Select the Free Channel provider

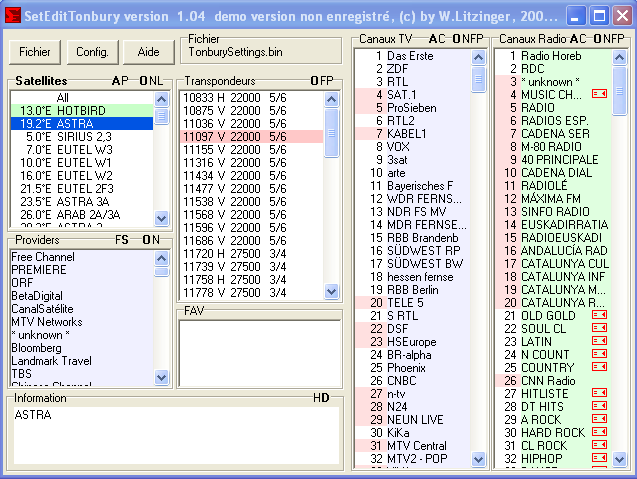[x=82, y=257]
